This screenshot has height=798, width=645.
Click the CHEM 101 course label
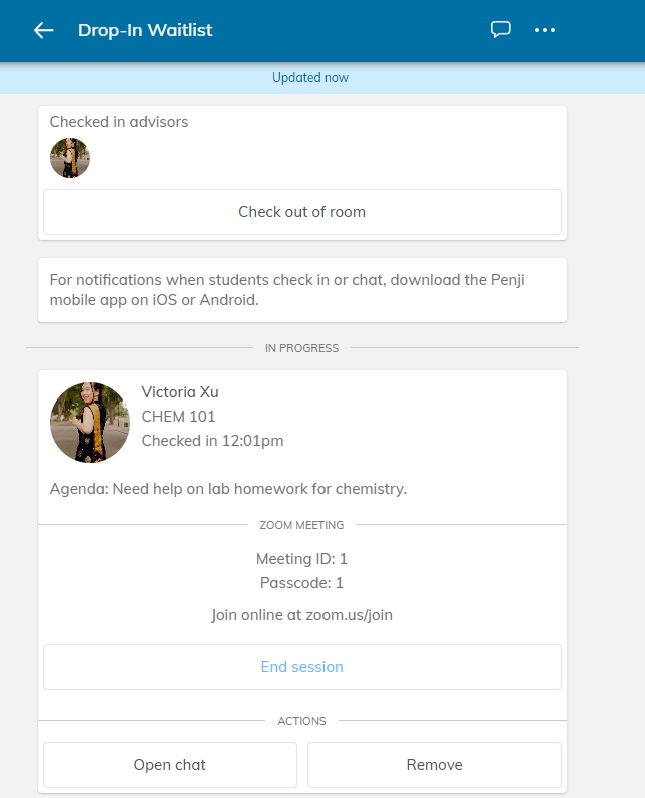pos(179,417)
